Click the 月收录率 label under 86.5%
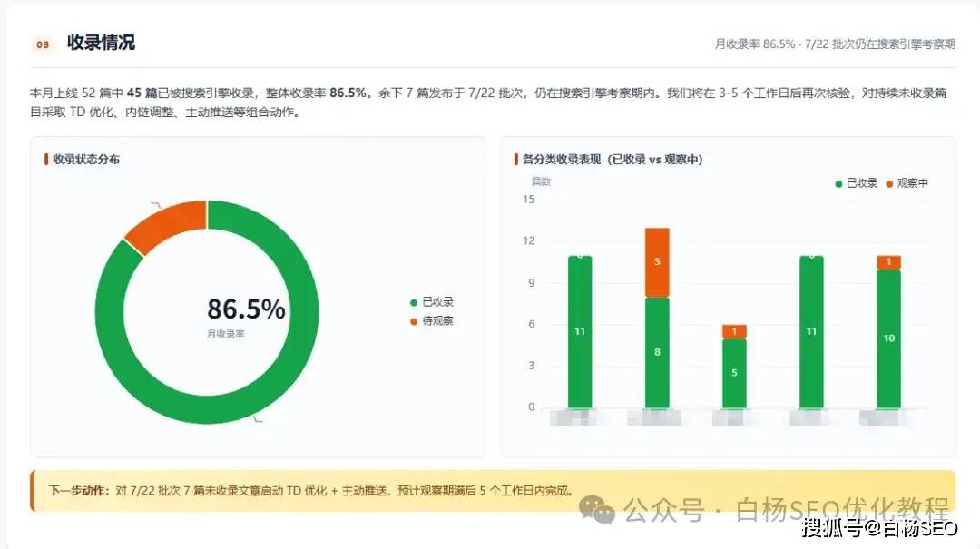Image resolution: width=980 pixels, height=549 pixels. 226,334
